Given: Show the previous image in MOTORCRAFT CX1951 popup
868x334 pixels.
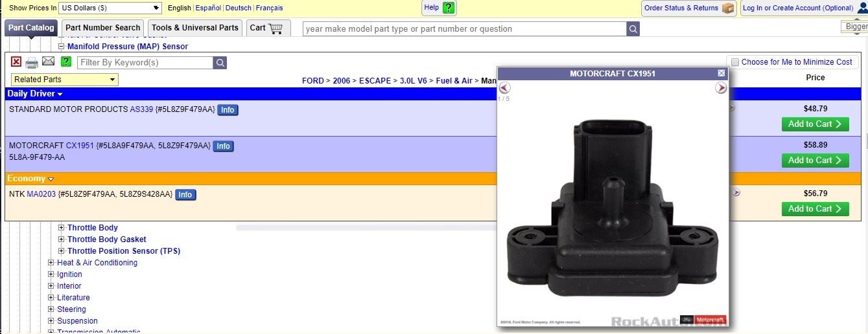Looking at the screenshot, I should [x=505, y=88].
